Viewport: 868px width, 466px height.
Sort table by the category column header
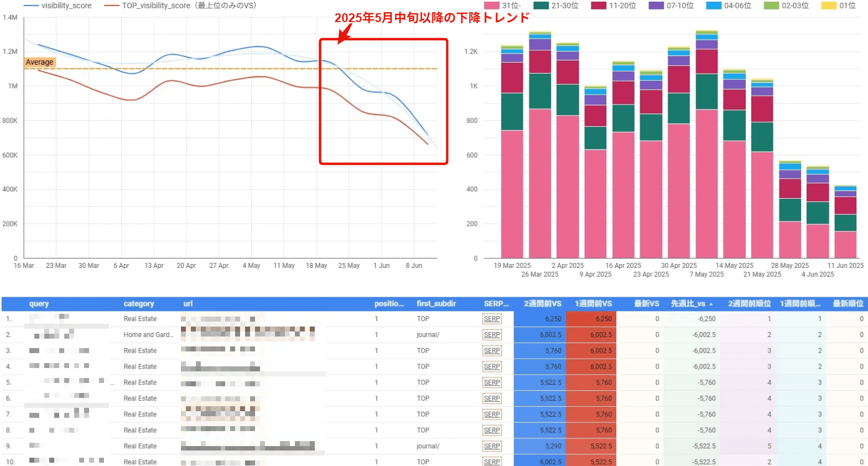139,304
